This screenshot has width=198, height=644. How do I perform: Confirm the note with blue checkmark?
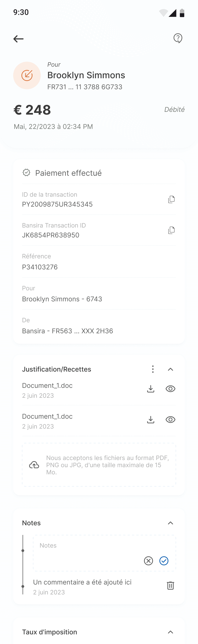coord(164,561)
